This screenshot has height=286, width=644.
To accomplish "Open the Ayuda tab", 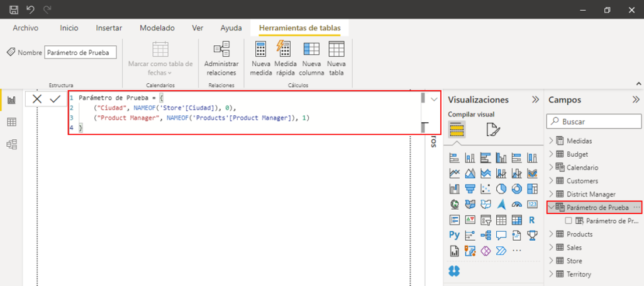I will [231, 28].
